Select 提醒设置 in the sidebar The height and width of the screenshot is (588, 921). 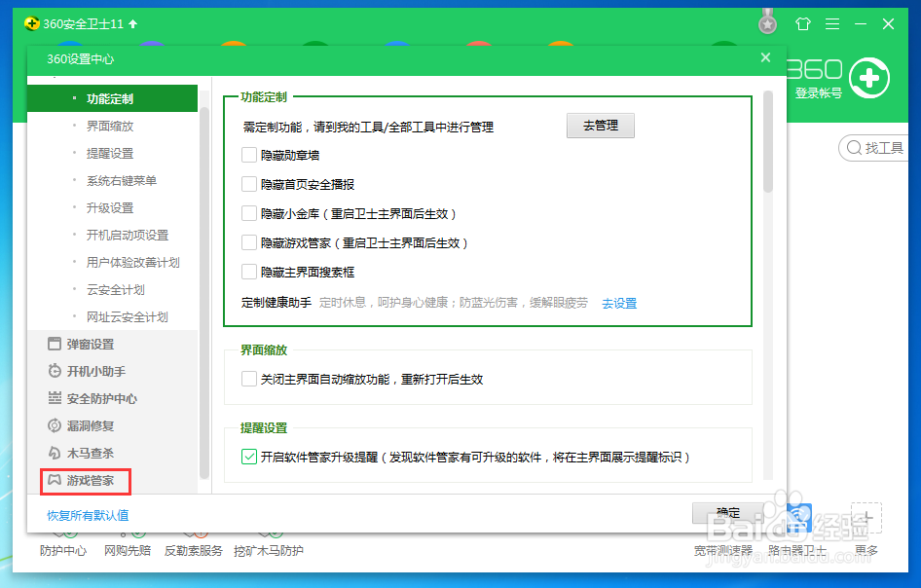coord(112,153)
